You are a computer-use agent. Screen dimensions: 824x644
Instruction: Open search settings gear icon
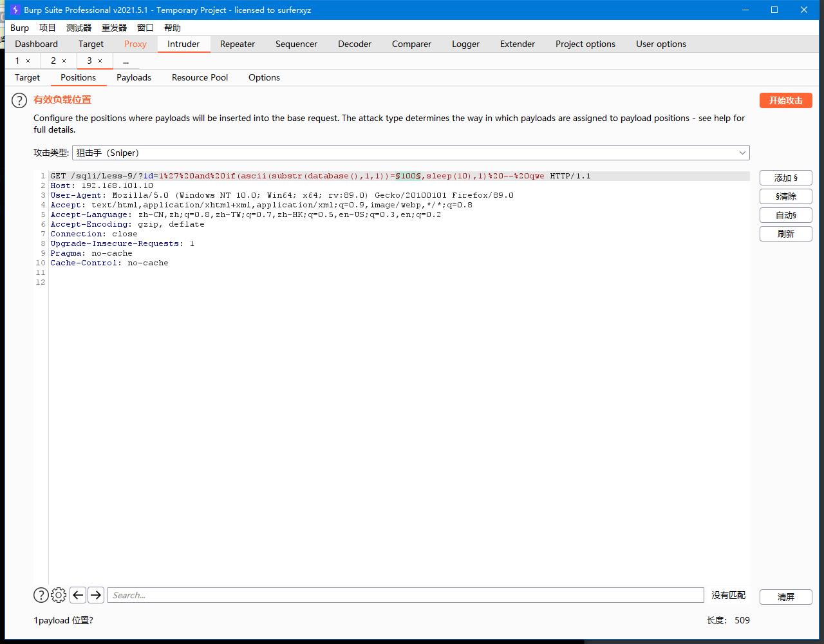pyautogui.click(x=59, y=595)
